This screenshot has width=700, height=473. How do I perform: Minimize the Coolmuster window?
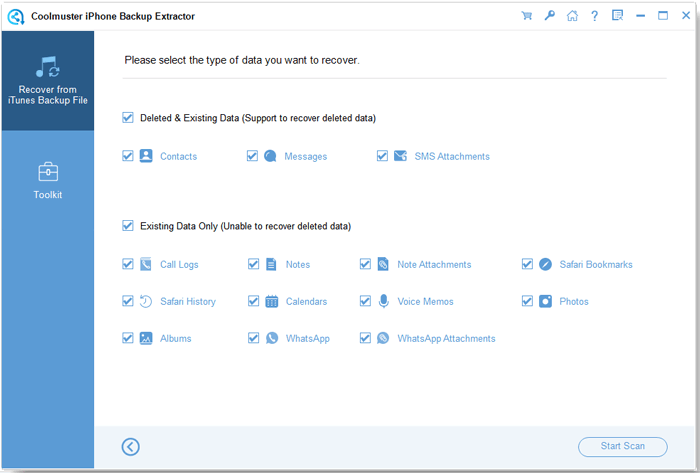[641, 16]
